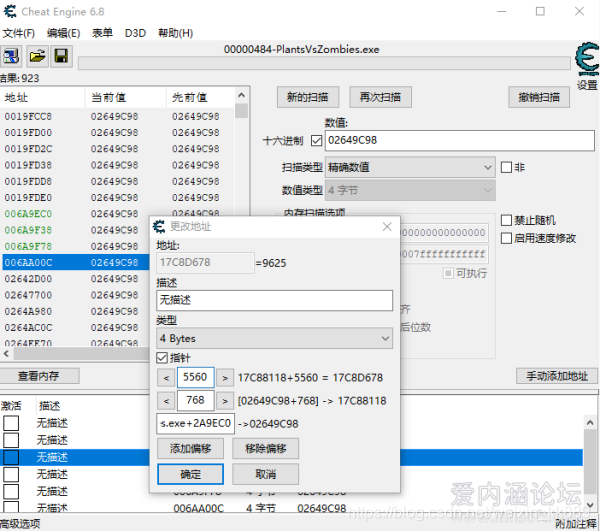
Task: Click the 查看内存 button
Action: point(38,376)
